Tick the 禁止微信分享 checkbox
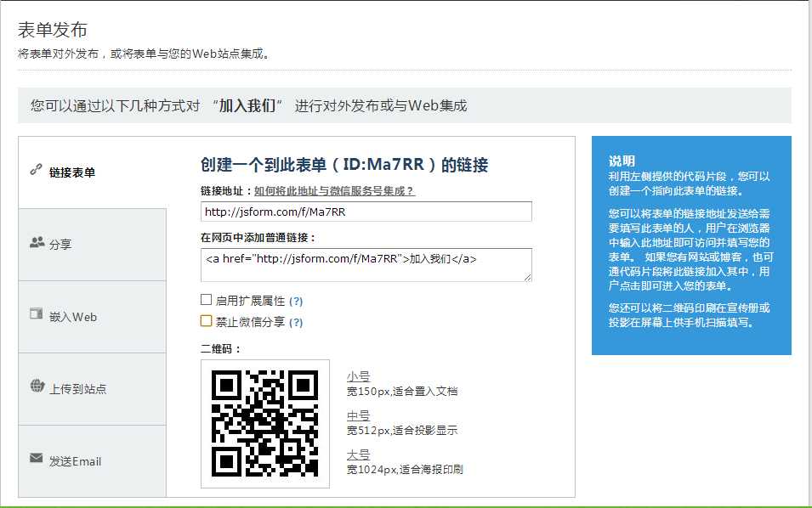Image resolution: width=812 pixels, height=508 pixels. pos(206,321)
